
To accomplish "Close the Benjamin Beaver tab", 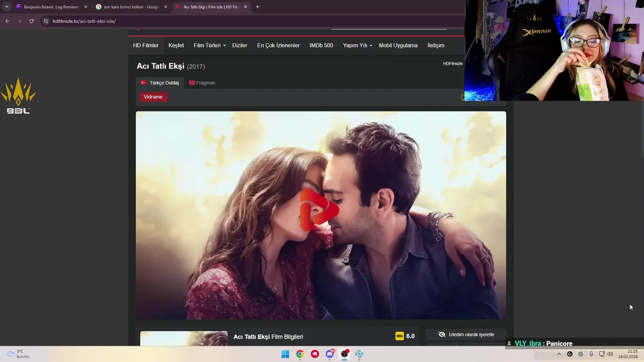I will 86,7.
